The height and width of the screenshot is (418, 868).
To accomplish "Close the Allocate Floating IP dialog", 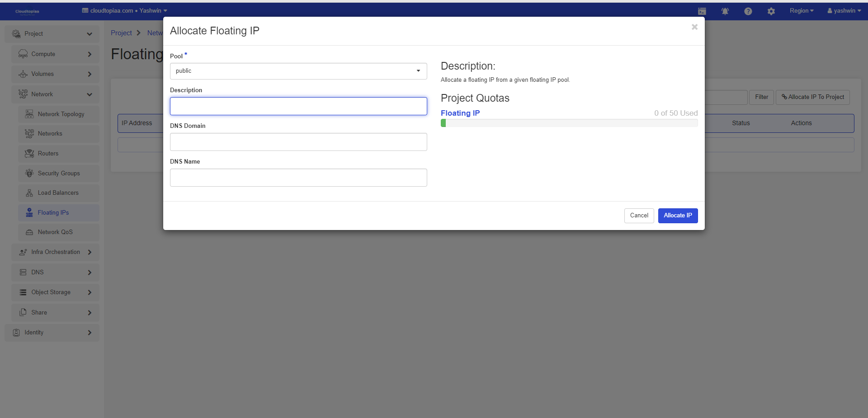I will [x=694, y=27].
